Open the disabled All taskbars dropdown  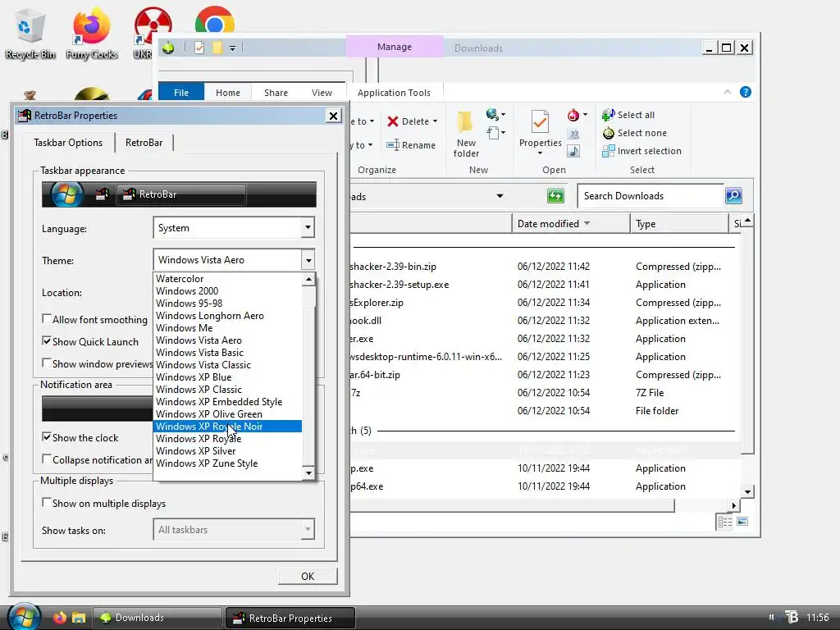tap(234, 530)
